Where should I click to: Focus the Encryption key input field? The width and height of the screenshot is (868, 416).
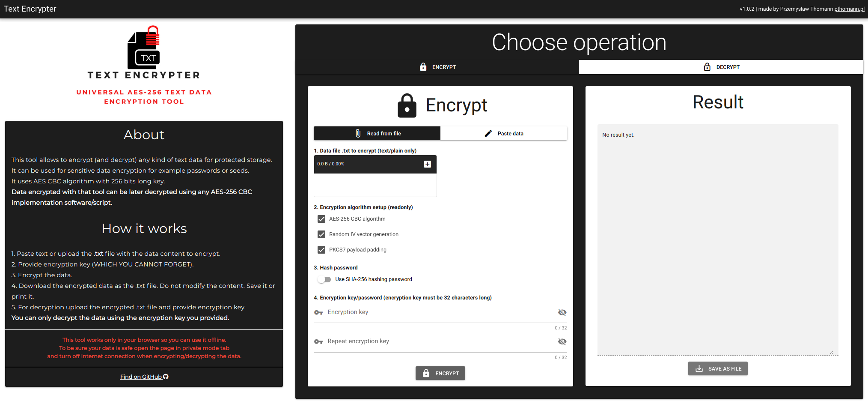(440, 312)
